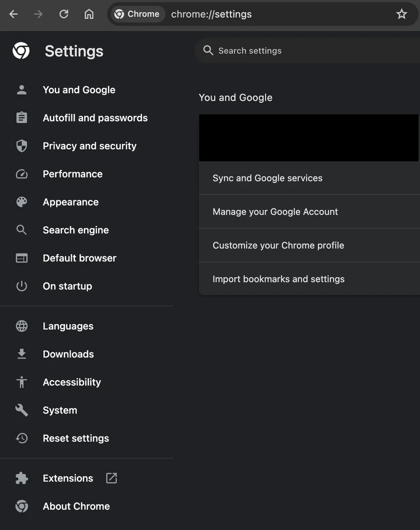
Task: Click the power icon for On startup
Action: tap(22, 286)
